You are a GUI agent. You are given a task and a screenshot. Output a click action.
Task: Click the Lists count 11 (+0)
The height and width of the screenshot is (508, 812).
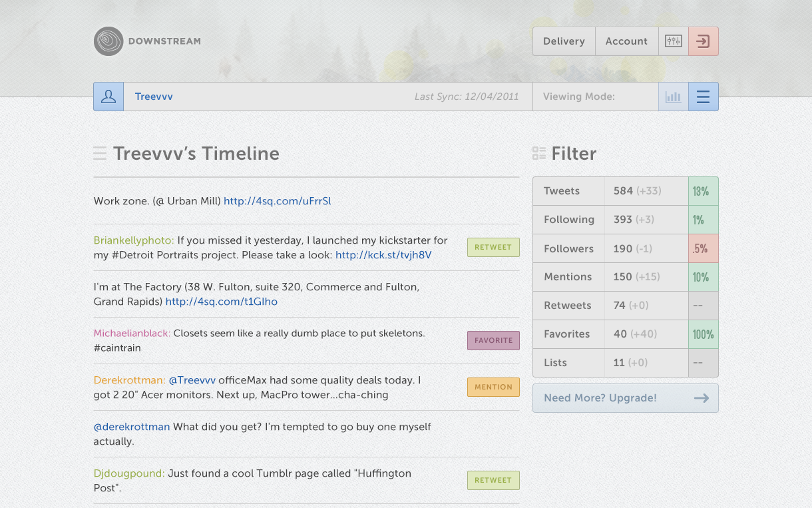click(x=630, y=363)
